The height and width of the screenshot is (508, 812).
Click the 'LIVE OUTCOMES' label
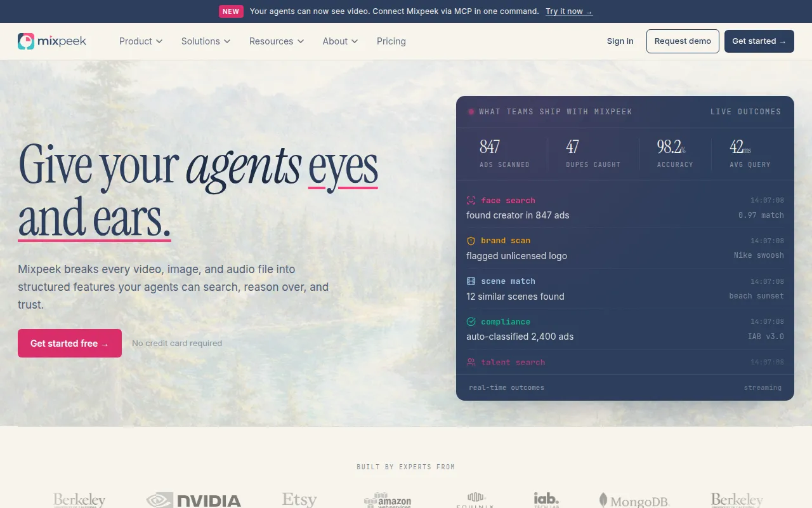click(x=746, y=112)
